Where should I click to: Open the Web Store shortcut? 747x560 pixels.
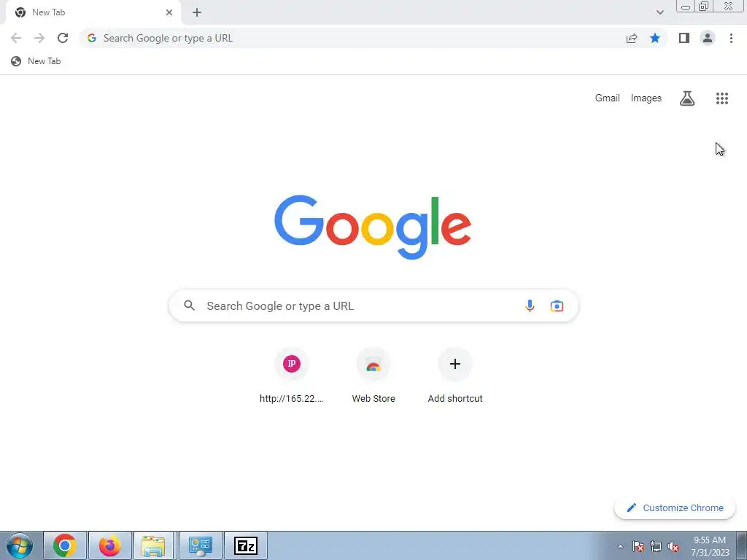[373, 376]
